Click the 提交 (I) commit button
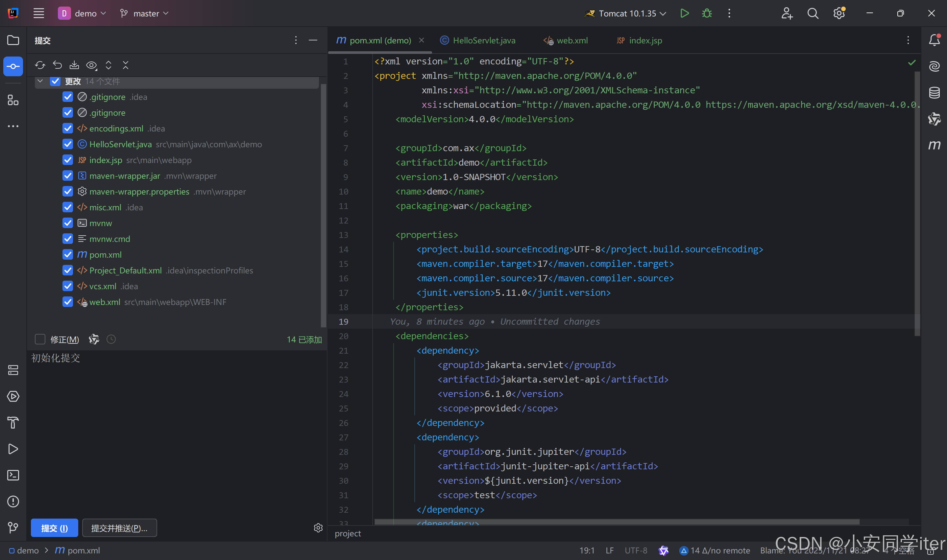Screen dimensions: 947x560 (x=54, y=528)
